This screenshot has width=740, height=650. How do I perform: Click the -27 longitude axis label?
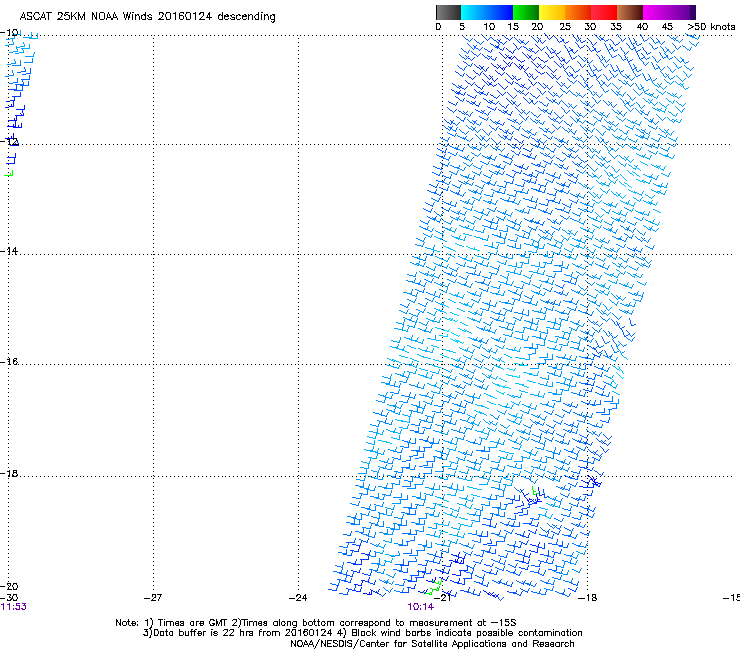coord(153,598)
